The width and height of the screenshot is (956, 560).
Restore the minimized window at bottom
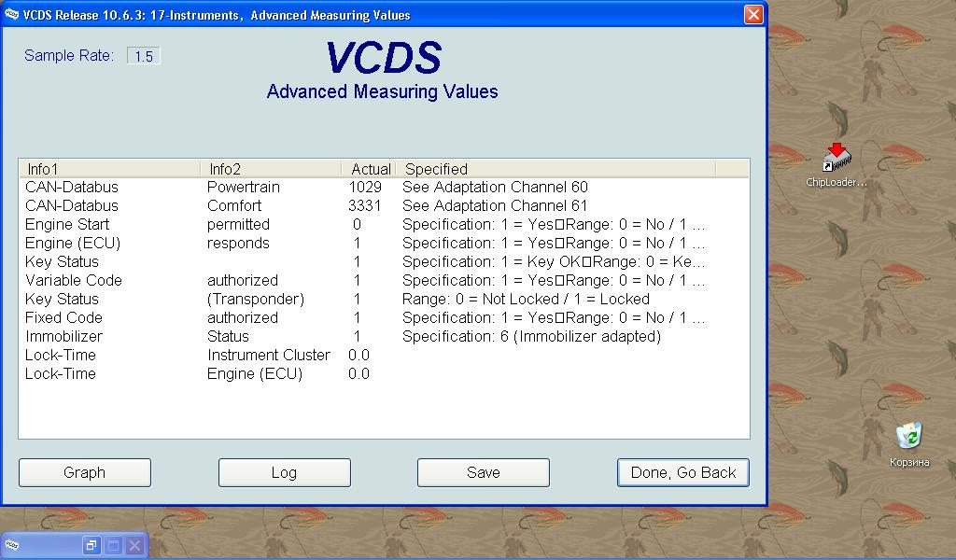click(x=91, y=545)
